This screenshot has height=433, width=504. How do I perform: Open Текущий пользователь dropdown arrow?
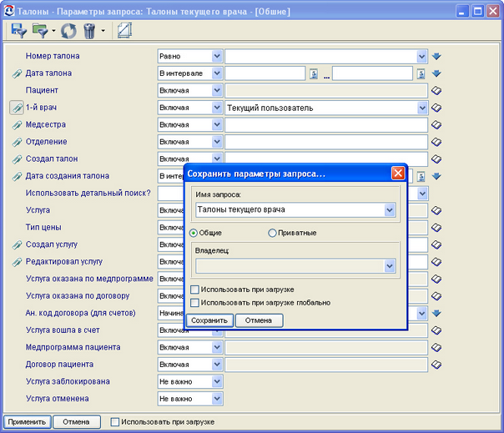(x=422, y=108)
